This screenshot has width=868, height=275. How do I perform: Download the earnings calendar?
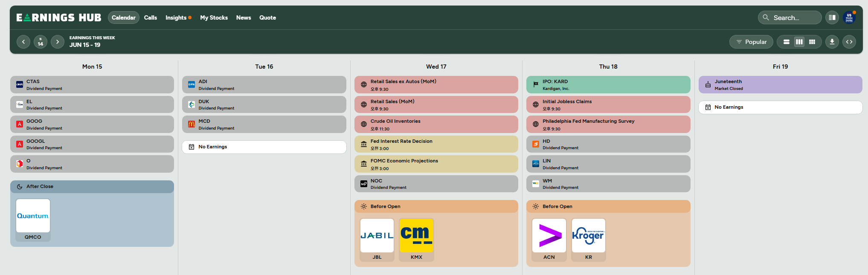[832, 42]
